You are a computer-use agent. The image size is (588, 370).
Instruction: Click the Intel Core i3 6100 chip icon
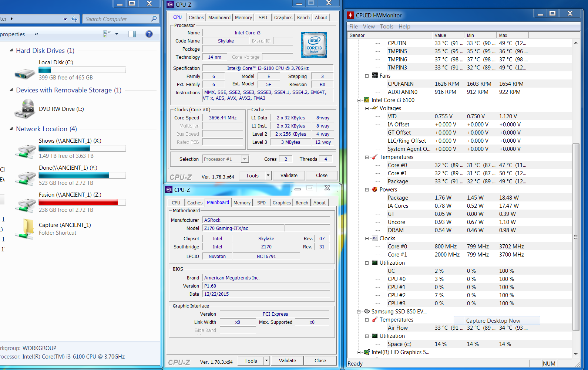367,100
